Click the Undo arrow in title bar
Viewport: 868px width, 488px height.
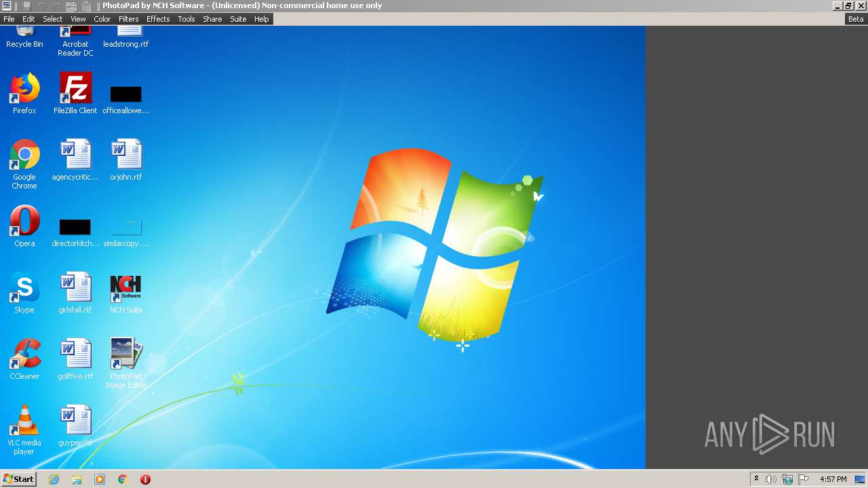(42, 5)
